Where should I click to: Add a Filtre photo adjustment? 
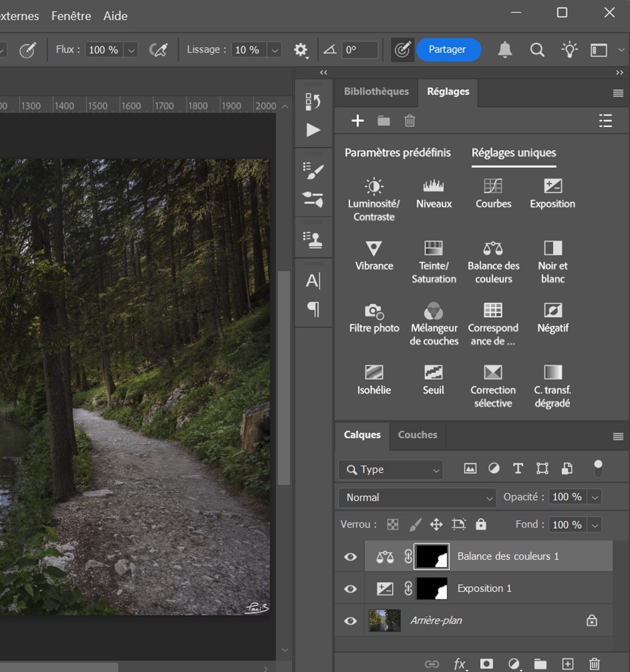(374, 317)
